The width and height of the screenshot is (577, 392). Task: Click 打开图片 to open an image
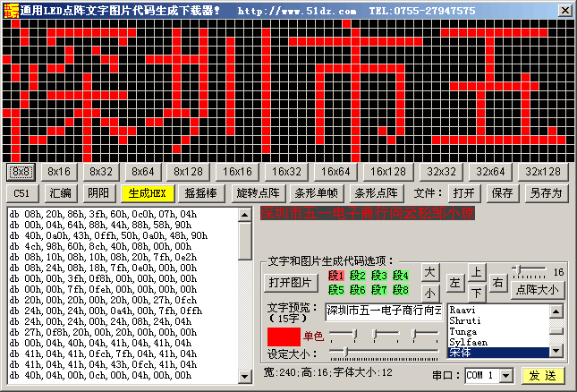point(292,282)
